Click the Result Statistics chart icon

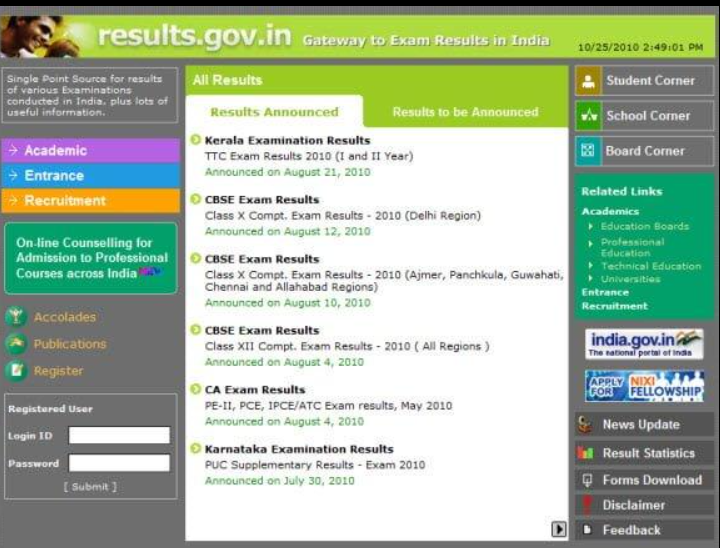pos(587,453)
